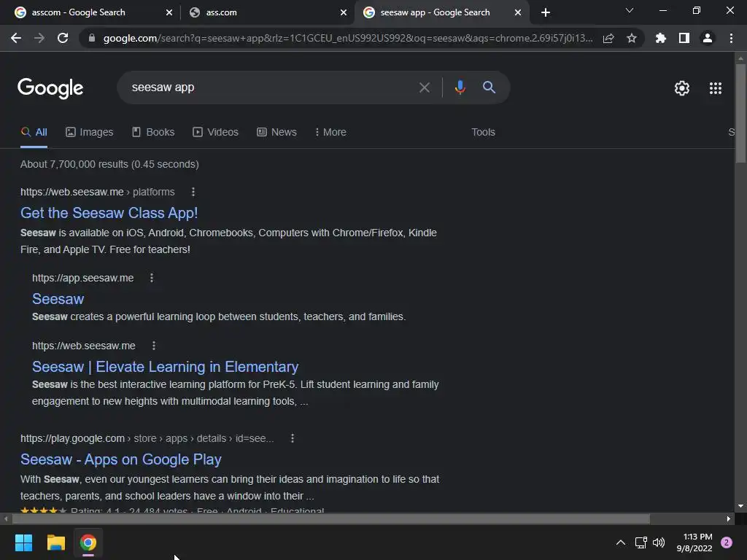Go back with the browser back arrow
This screenshot has width=747, height=560.
point(16,38)
